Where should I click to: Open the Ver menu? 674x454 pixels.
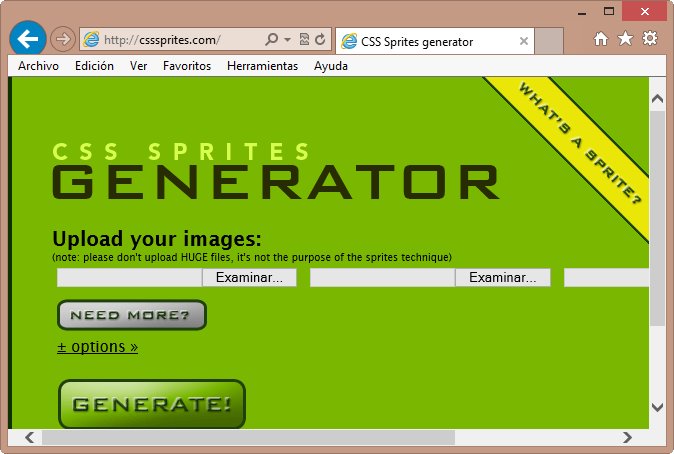pos(138,66)
